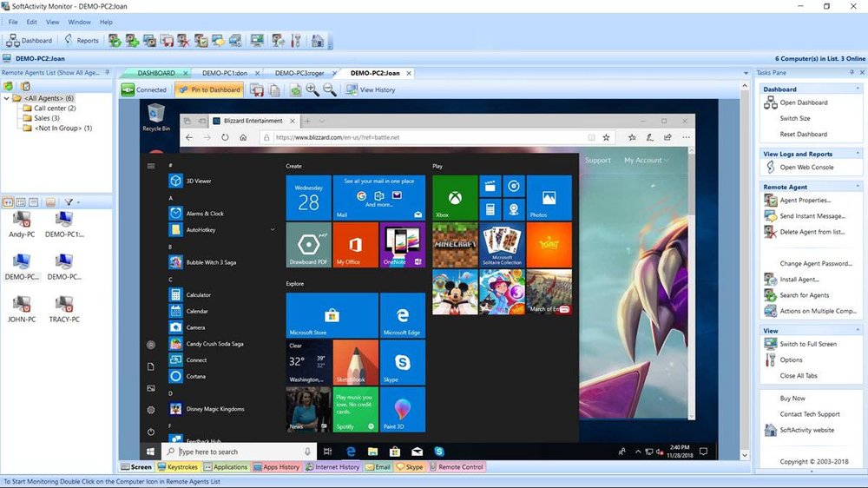Screen dimensions: 868x488
Task: Open the Skype tab at bottom
Action: 410,467
